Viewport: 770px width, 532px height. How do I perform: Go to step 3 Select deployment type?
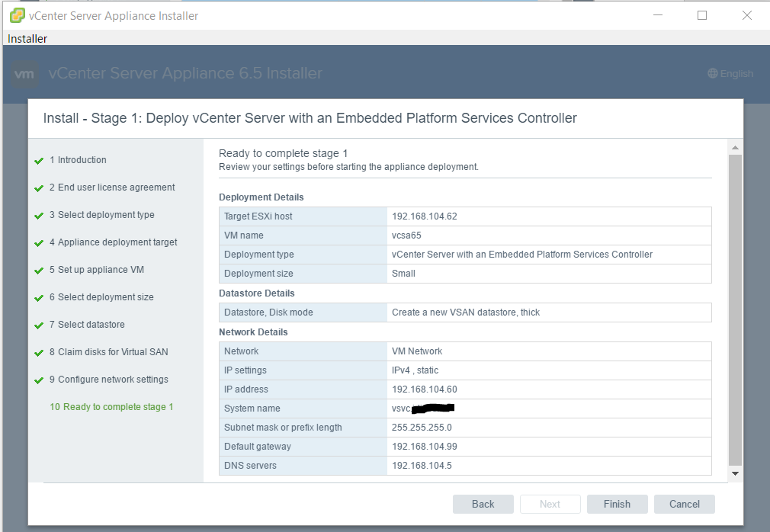(101, 215)
